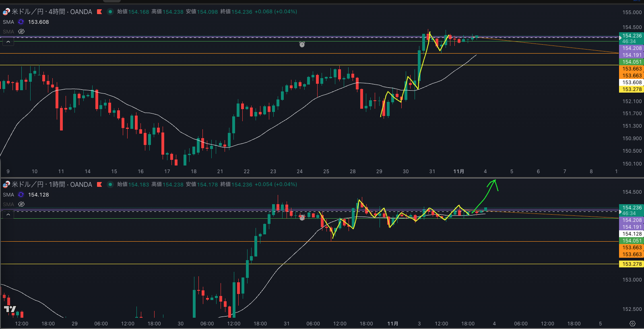Screen dimensions: 644x329
Task: Click the alarm clock alert icon on the 1-hour chart
Action: coord(302,217)
